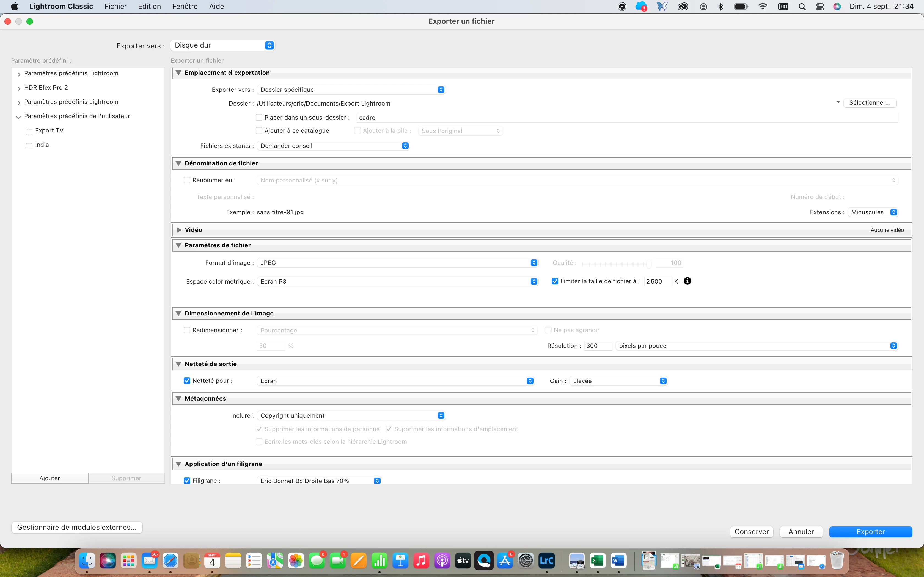The image size is (924, 577).
Task: Click the Spotlight search icon
Action: pyautogui.click(x=802, y=7)
